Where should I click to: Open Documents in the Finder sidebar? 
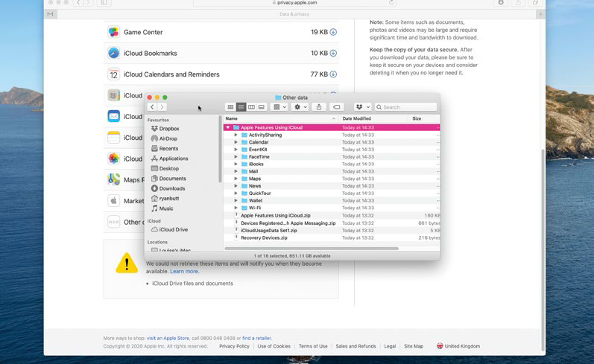(x=172, y=179)
